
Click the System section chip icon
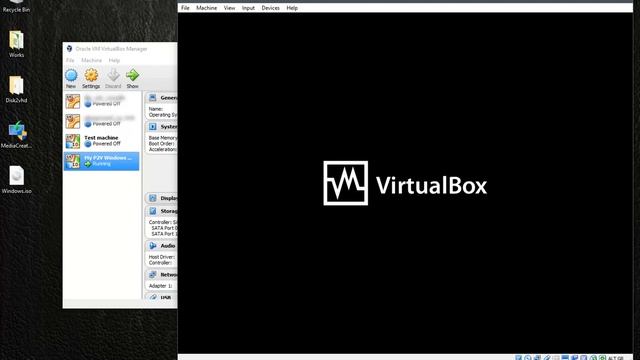click(x=153, y=127)
